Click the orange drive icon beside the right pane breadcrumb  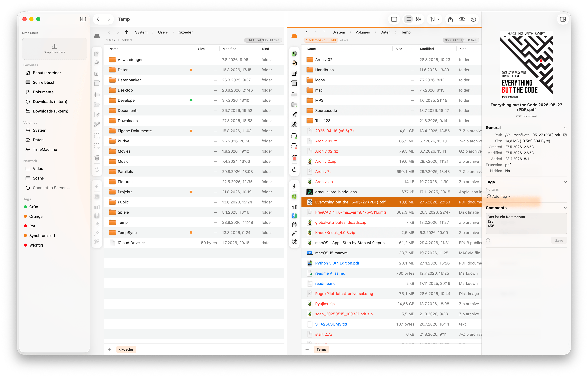pyautogui.click(x=294, y=36)
